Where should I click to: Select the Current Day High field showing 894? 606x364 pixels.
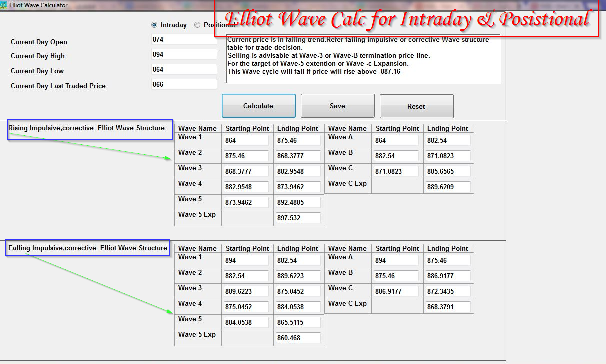(183, 54)
